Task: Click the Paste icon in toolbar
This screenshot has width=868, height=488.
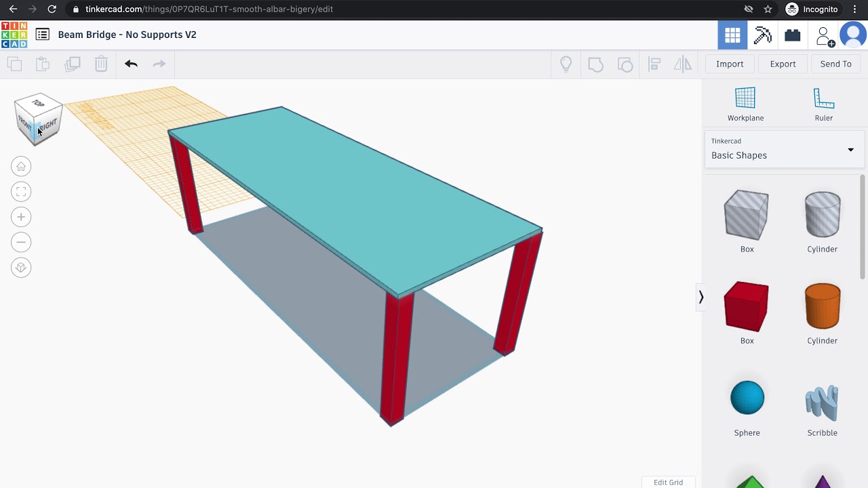Action: click(x=43, y=64)
